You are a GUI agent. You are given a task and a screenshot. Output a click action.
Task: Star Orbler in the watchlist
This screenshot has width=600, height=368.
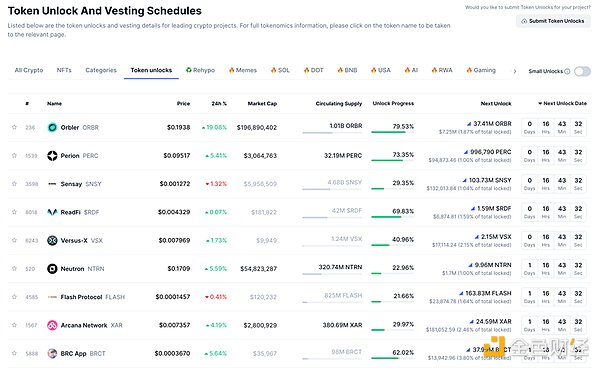pos(14,127)
